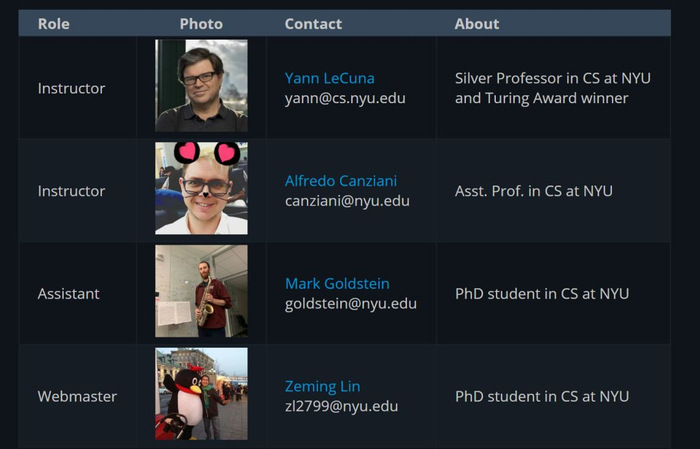Open the Yann LeCuna profile link
Screen dimensions: 700x449
click(329, 78)
